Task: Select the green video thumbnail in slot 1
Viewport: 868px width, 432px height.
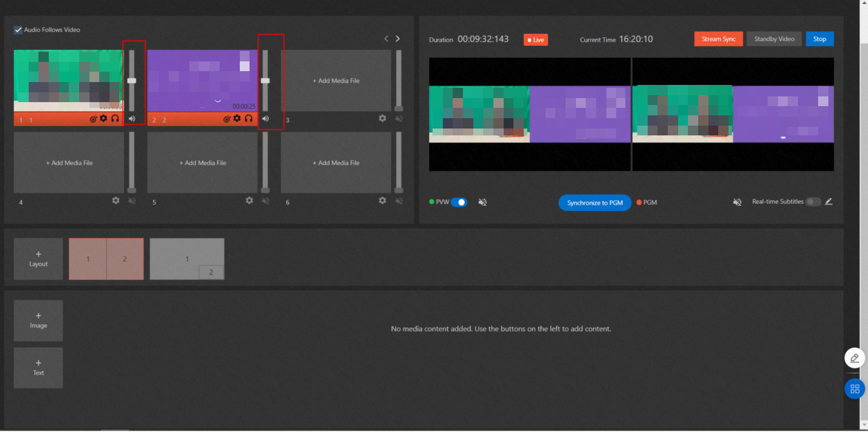Action: (68, 80)
